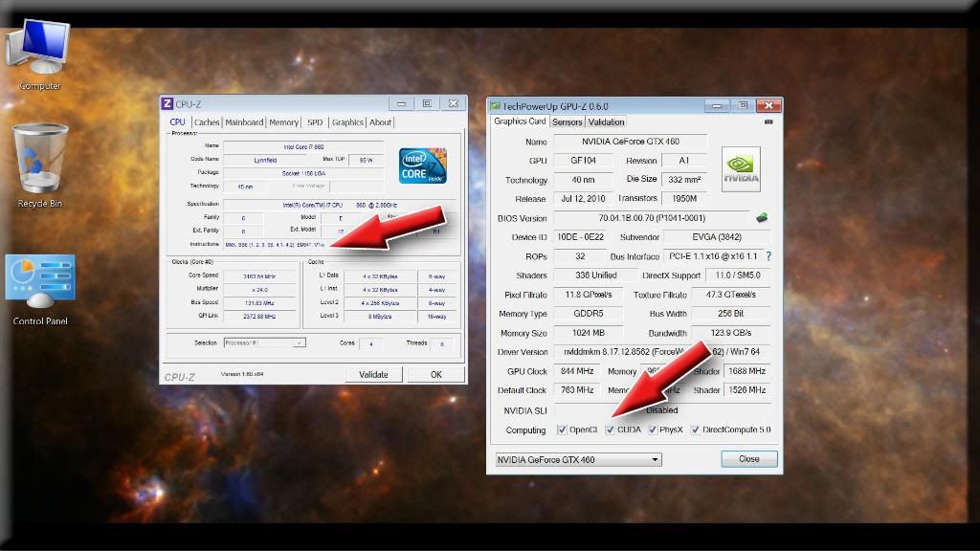The width and height of the screenshot is (980, 551).
Task: Click the Driver Version field in GPU-Z
Action: 662,352
